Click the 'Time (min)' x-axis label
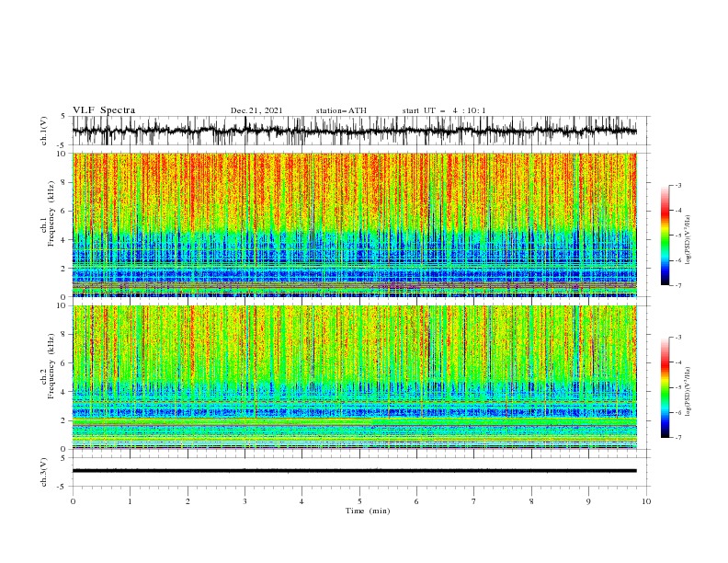This screenshot has height=563, width=728. click(368, 511)
